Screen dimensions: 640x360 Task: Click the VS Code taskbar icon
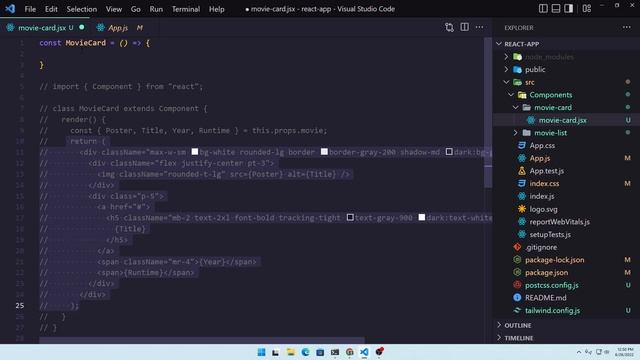(x=364, y=352)
